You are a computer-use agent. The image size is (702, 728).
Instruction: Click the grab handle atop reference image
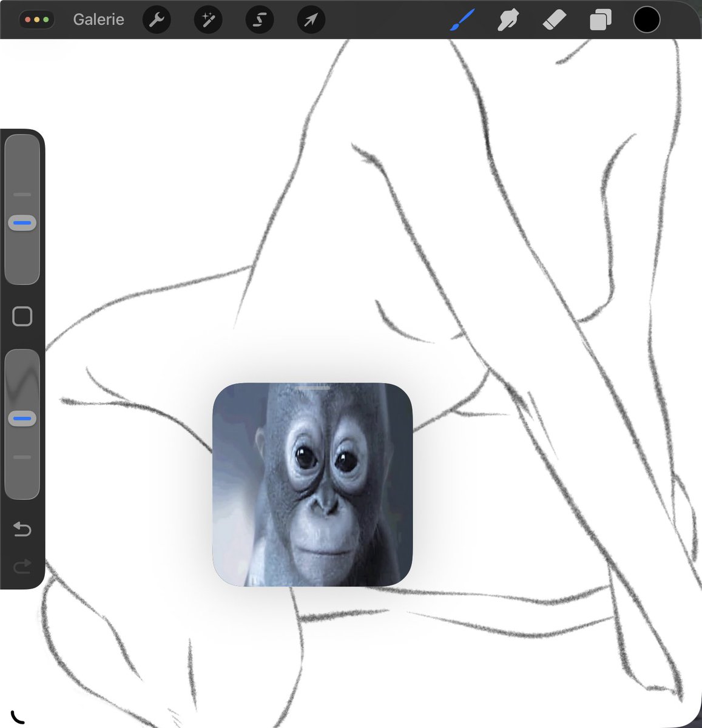click(x=313, y=387)
